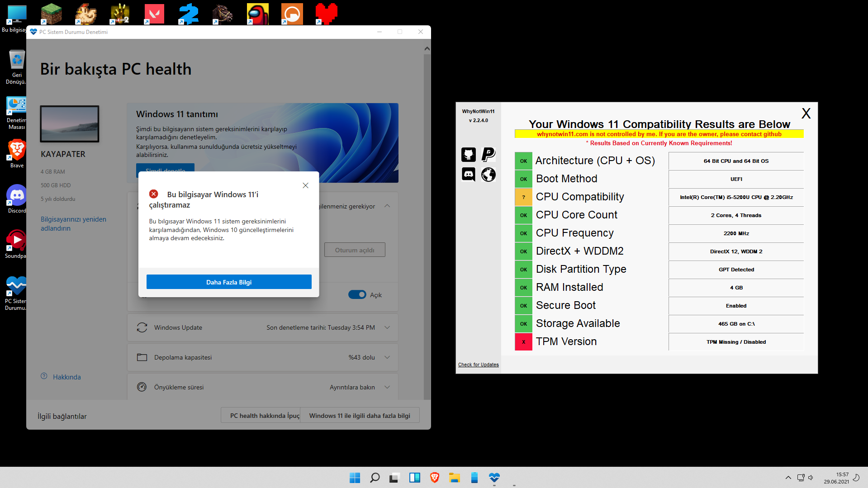This screenshot has height=488, width=868.
Task: Open the Minecraft grass block desktop shortcut
Action: click(51, 14)
